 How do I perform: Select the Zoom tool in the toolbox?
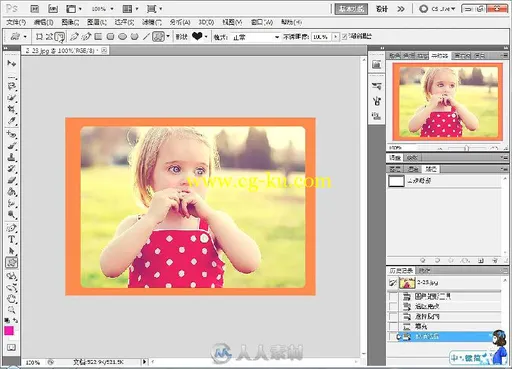11,310
